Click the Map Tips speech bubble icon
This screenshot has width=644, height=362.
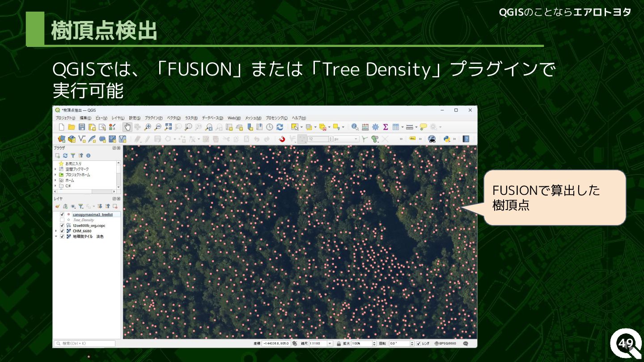point(423,127)
